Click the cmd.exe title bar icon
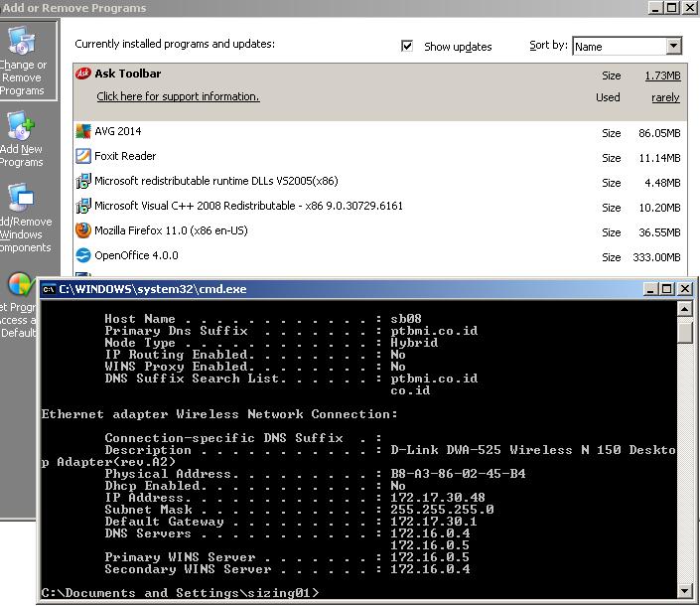700x606 pixels. [x=49, y=289]
